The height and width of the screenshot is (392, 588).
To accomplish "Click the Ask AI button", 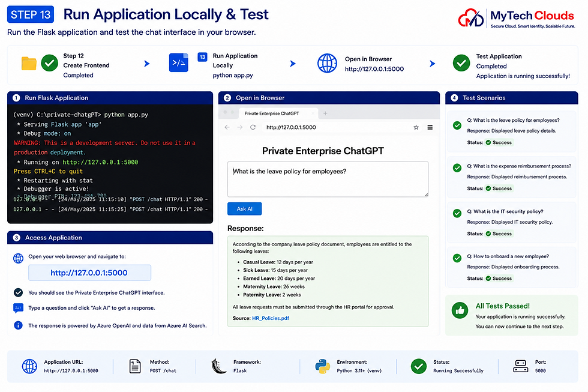I will click(x=245, y=209).
